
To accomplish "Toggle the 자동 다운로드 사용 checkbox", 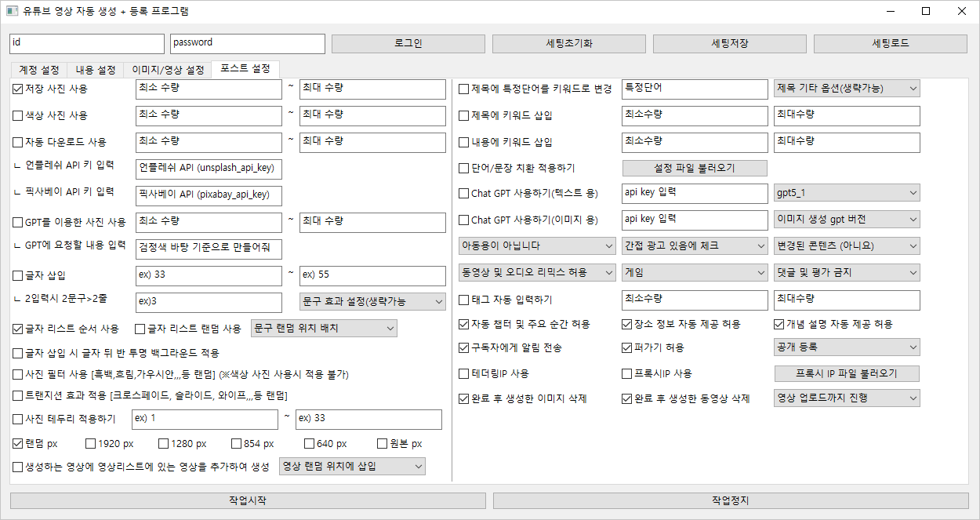I will click(x=18, y=143).
